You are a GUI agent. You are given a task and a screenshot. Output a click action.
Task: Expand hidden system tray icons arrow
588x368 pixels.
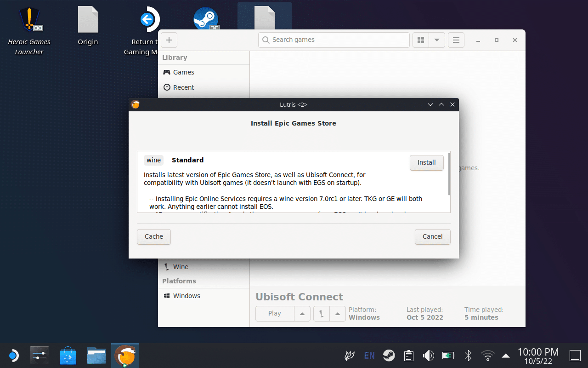[506, 356]
